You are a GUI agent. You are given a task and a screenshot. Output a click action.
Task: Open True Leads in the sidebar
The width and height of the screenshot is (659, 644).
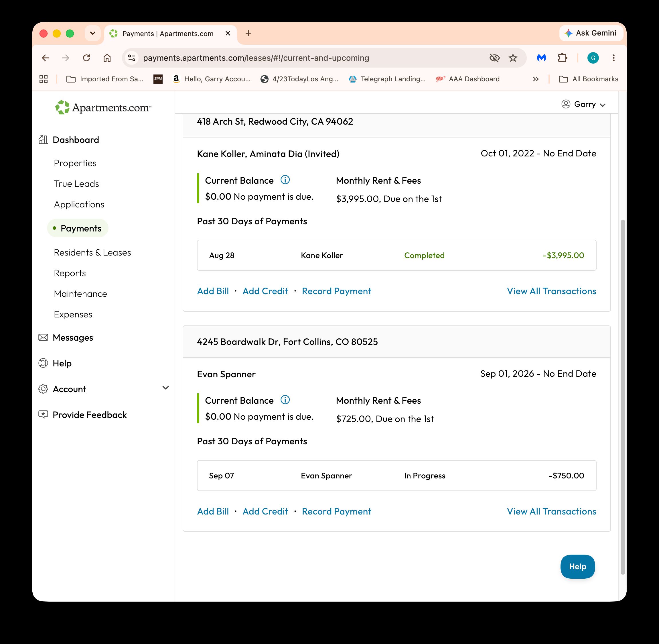76,184
